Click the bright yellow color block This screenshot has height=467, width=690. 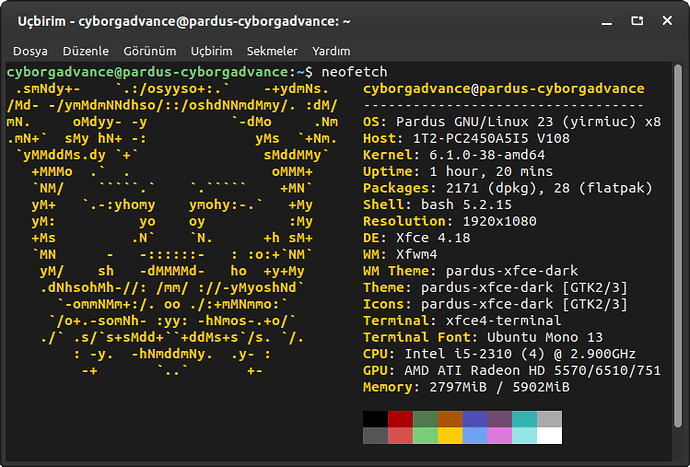pos(450,436)
